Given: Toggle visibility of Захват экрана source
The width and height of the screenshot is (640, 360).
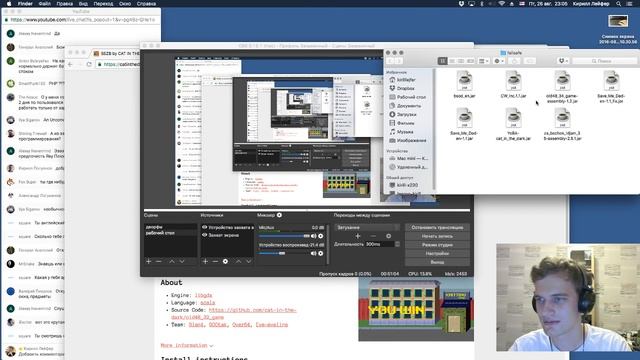Looking at the screenshot, I should [x=205, y=235].
